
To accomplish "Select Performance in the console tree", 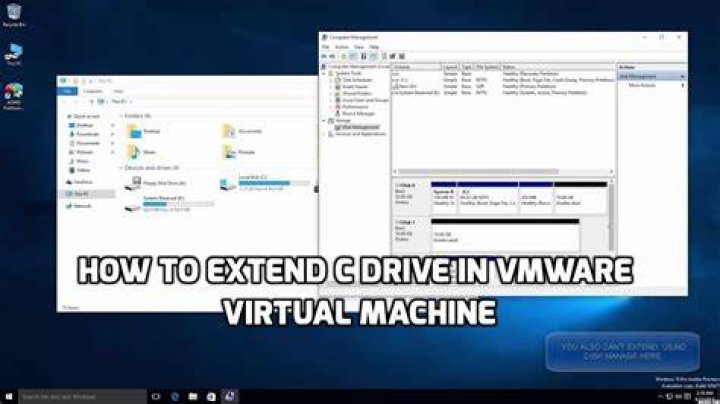I will coord(352,107).
